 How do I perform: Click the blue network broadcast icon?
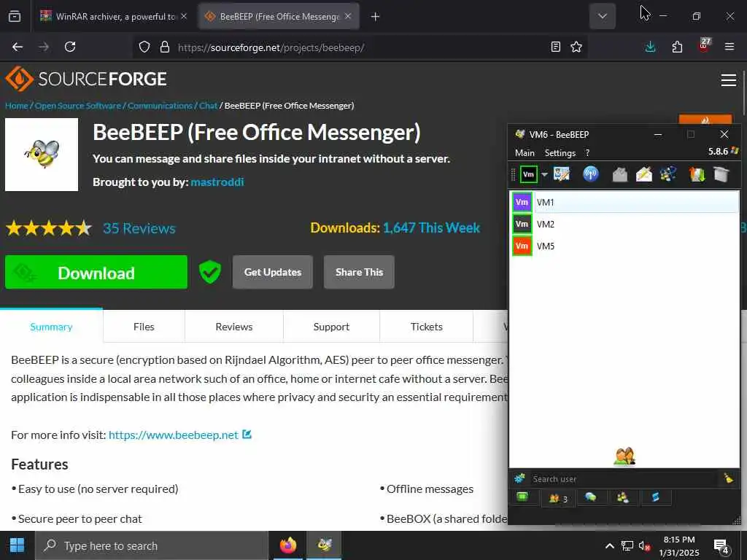591,174
